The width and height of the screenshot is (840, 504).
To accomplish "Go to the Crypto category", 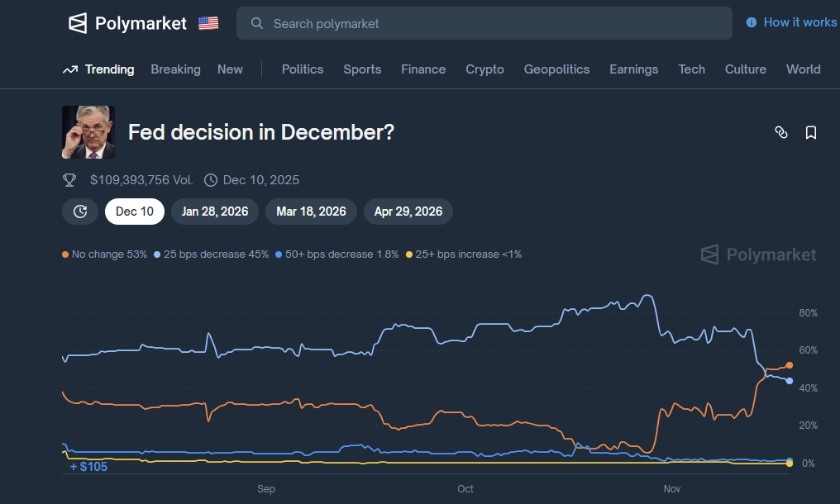I will pos(484,69).
